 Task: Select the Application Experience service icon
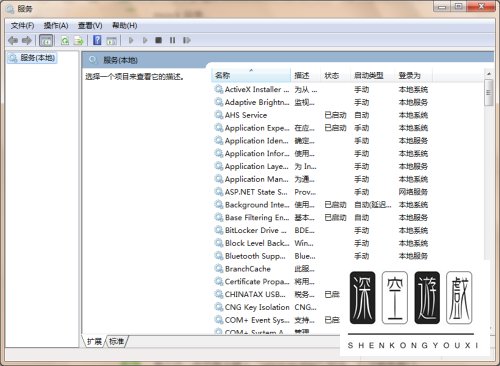(x=219, y=128)
